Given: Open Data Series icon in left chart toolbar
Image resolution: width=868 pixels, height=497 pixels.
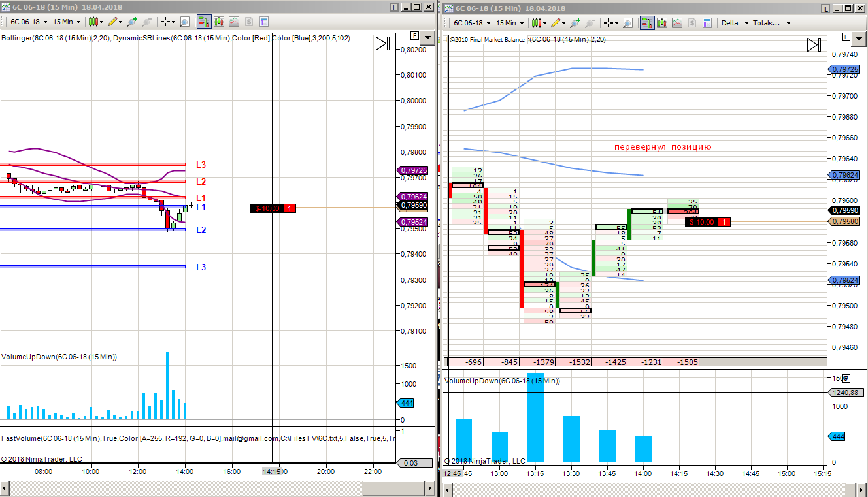Looking at the screenshot, I should pos(219,22).
